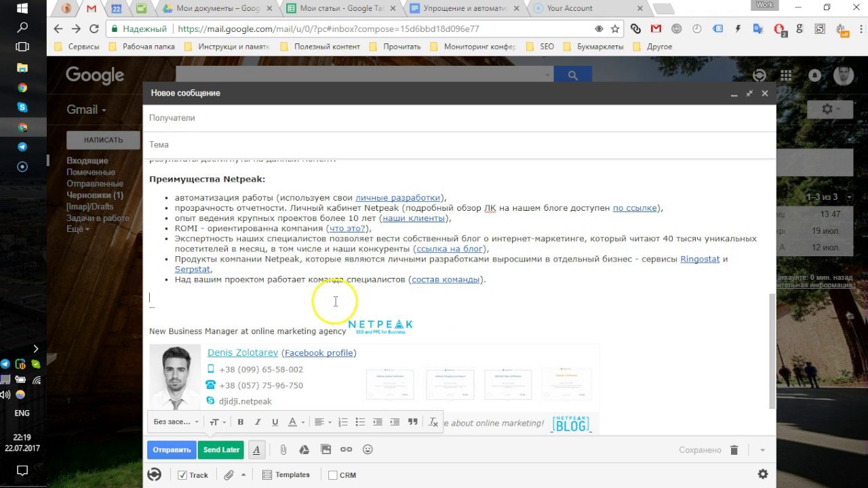Discard the draft with trash icon
The width and height of the screenshot is (868, 488).
tap(734, 449)
